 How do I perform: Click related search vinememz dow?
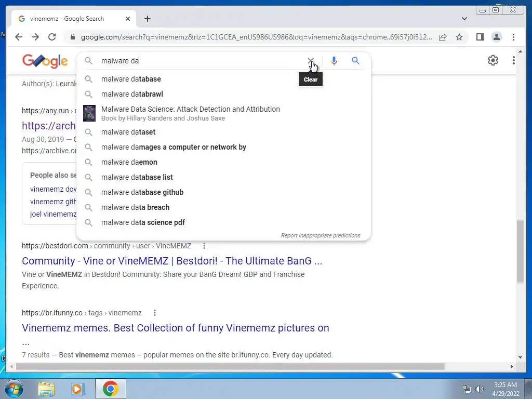(54, 189)
